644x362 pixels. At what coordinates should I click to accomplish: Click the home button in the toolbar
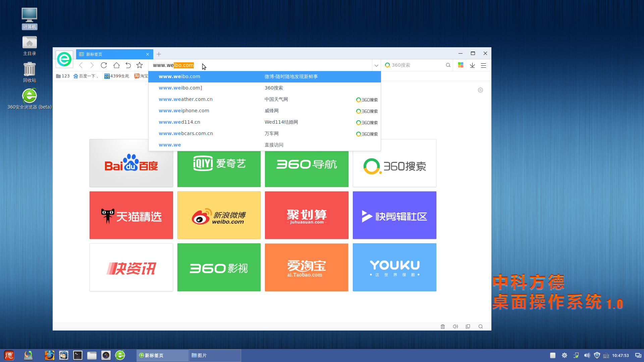[x=116, y=65]
